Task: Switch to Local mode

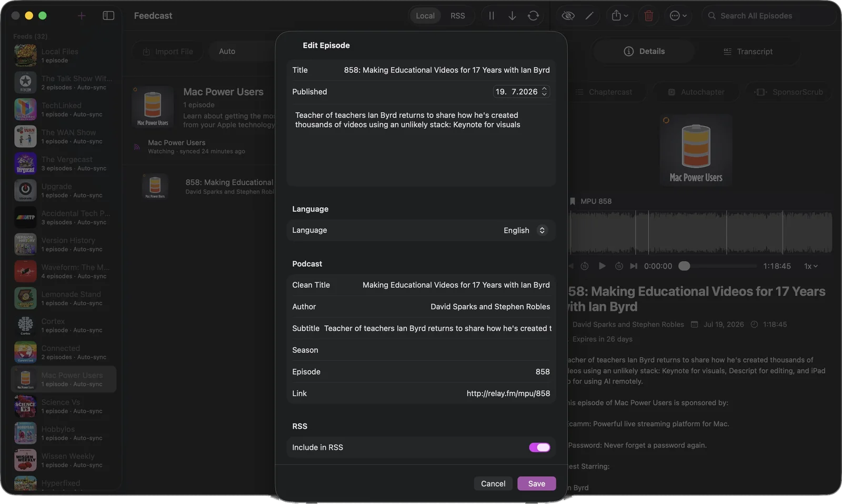Action: (425, 16)
